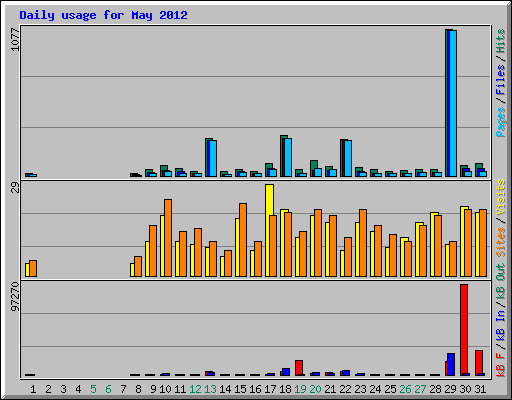Viewport: 512px width, 400px height.
Task: Click the orange sites bar on day 10
Action: tap(168, 238)
